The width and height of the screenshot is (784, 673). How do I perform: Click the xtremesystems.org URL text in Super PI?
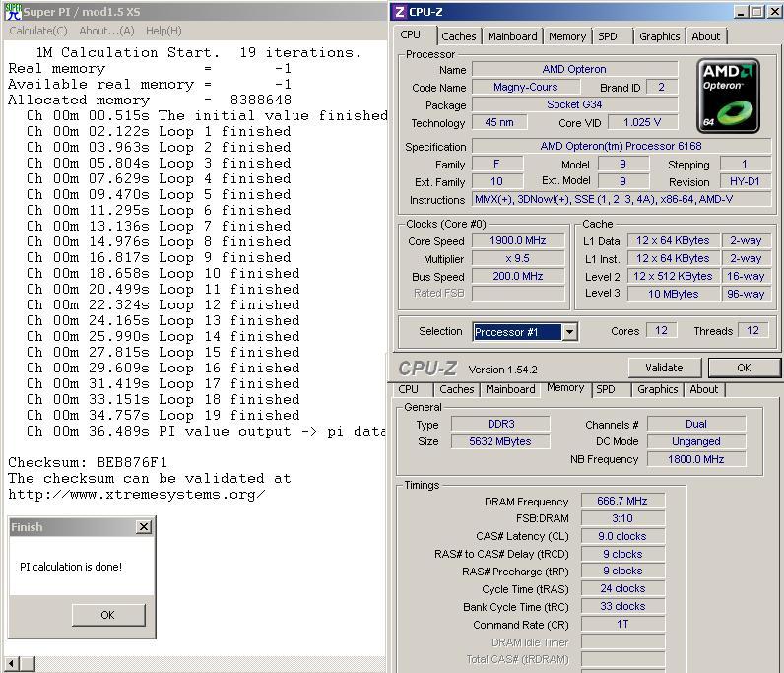pyautogui.click(x=137, y=495)
